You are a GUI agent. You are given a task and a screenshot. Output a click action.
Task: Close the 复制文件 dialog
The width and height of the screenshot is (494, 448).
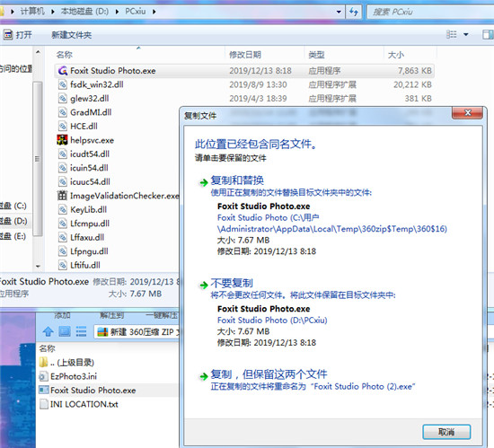[468, 113]
